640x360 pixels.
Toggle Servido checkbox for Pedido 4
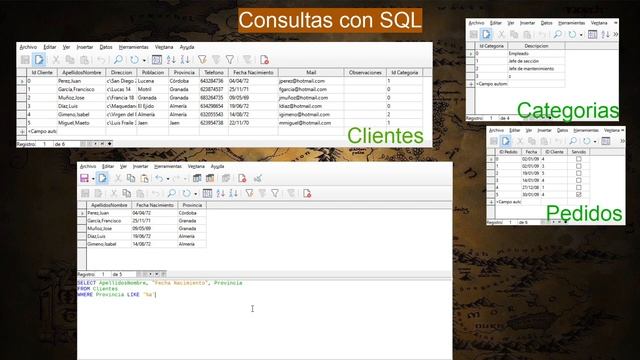pyautogui.click(x=578, y=187)
